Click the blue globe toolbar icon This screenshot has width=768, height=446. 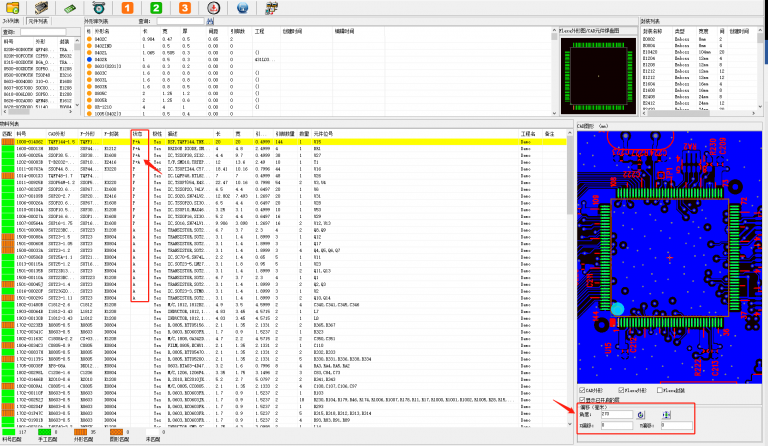tap(242, 7)
